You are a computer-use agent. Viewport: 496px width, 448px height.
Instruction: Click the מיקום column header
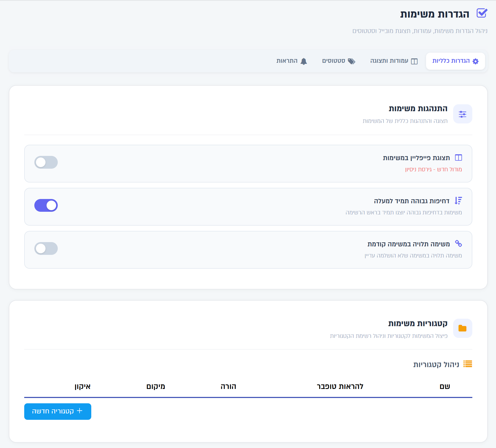pos(156,387)
